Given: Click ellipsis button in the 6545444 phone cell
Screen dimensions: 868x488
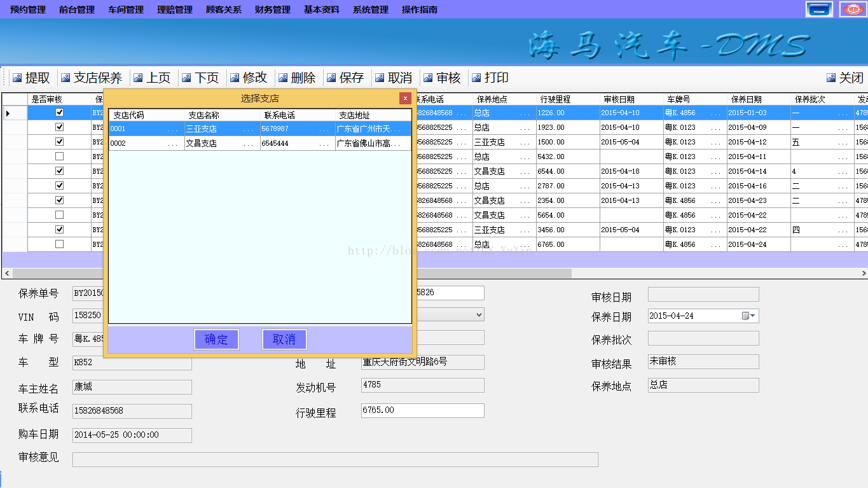Looking at the screenshot, I should tap(324, 143).
